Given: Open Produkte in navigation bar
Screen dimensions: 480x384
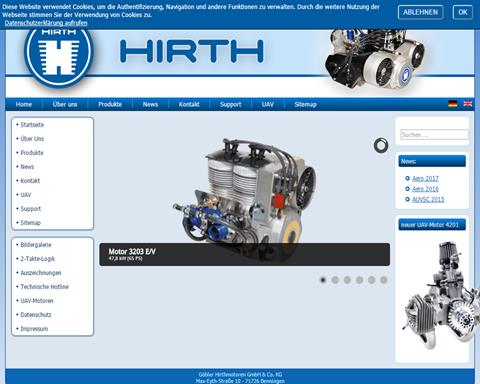Looking at the screenshot, I should click(110, 104).
